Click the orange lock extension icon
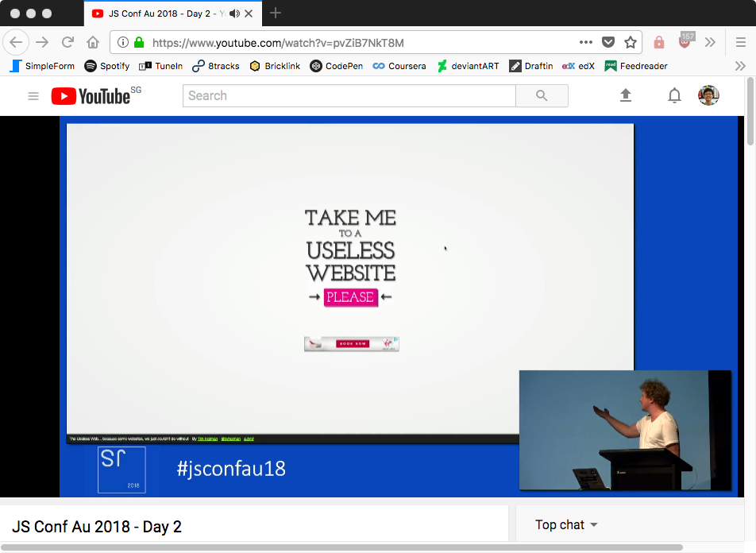 pos(658,42)
